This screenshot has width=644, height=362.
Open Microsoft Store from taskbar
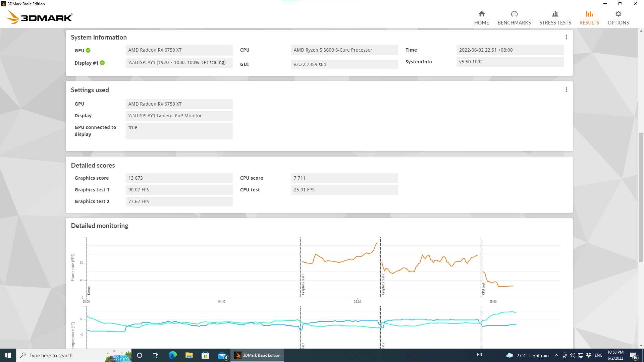pyautogui.click(x=205, y=355)
